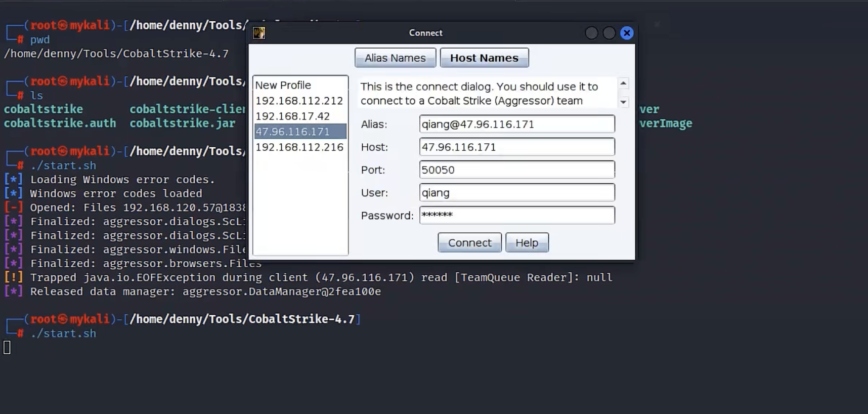Click the terminal path /home/denny/Tools/CobaltStrike-4.7 output
The image size is (868, 414).
point(116,54)
